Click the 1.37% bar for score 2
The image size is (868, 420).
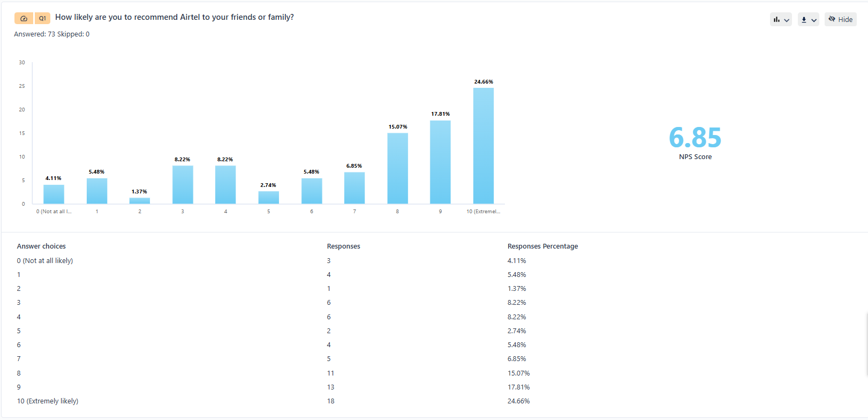tap(140, 201)
